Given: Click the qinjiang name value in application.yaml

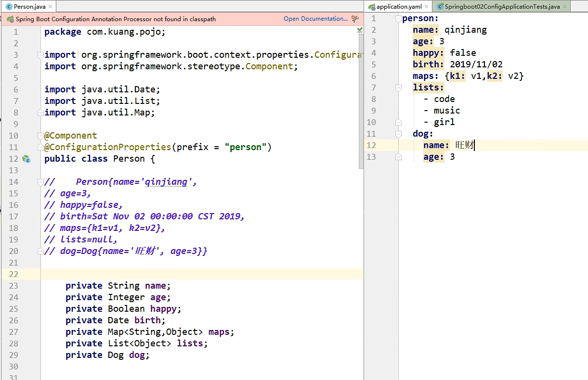Looking at the screenshot, I should click(465, 30).
